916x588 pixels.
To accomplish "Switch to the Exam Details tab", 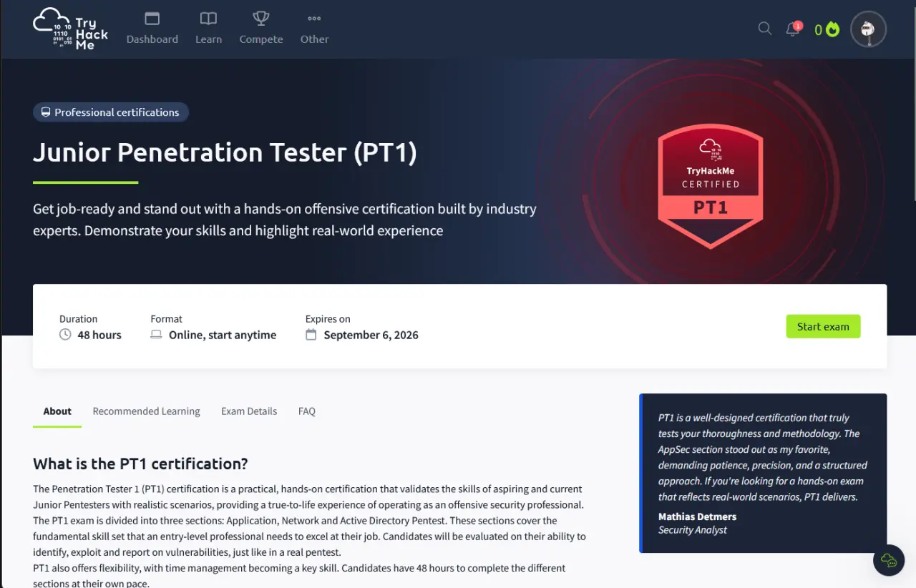I will [x=249, y=411].
